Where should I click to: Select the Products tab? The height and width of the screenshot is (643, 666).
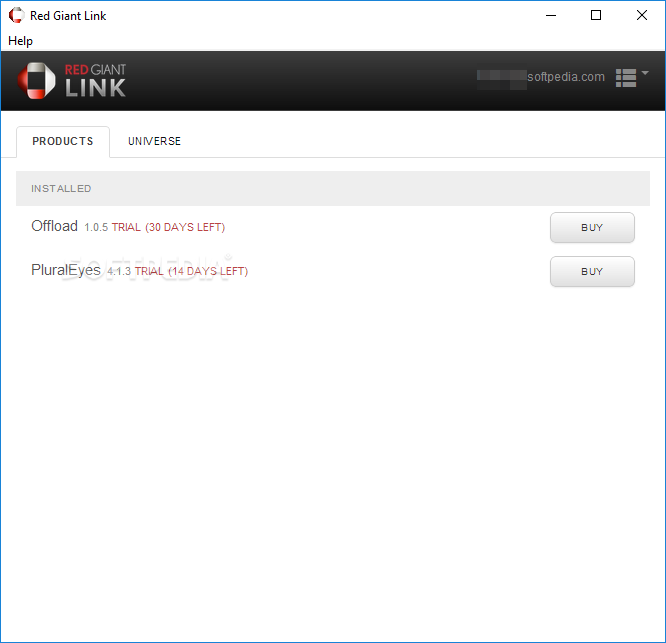(63, 141)
